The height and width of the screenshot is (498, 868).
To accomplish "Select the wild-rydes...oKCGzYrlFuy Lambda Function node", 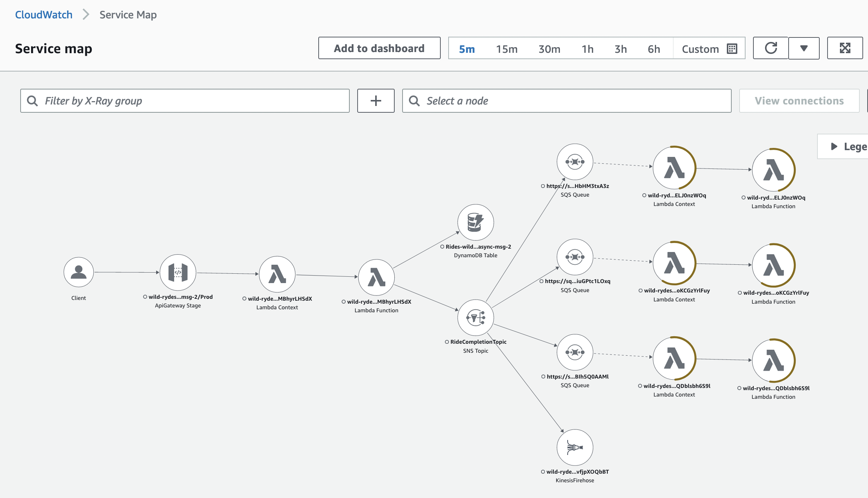I will 773,265.
